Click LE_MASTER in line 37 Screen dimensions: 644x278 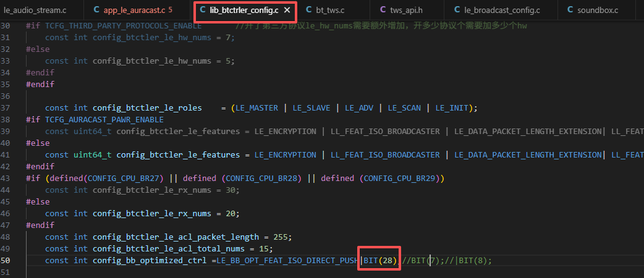pos(256,108)
